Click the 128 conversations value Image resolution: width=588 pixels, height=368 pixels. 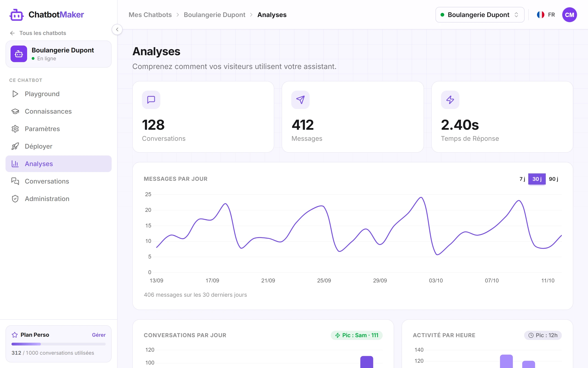click(153, 125)
